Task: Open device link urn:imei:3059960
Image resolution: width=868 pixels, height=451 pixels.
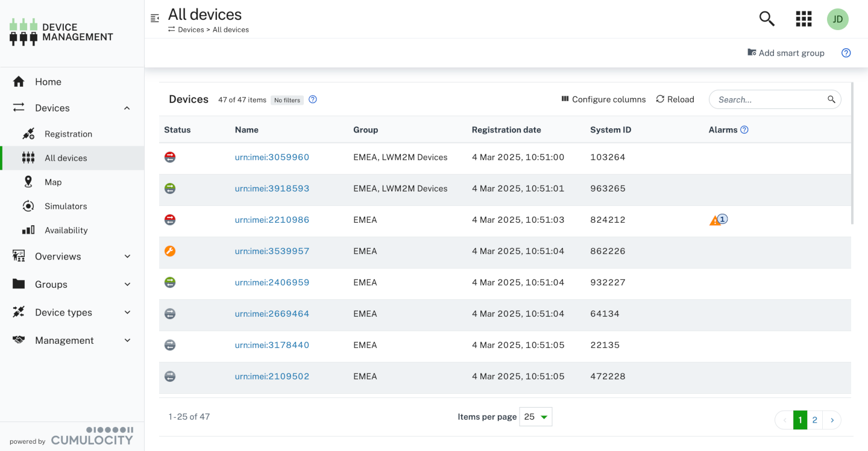Action: (x=272, y=157)
